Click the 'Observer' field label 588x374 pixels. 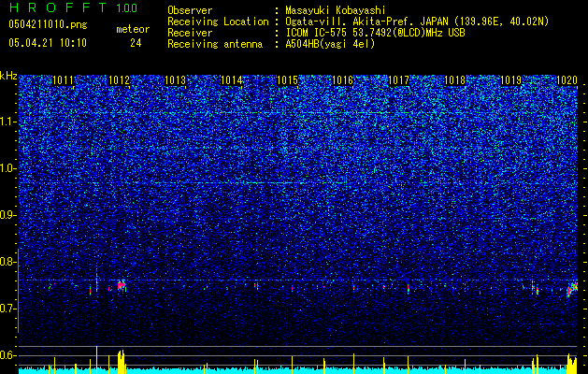190,10
